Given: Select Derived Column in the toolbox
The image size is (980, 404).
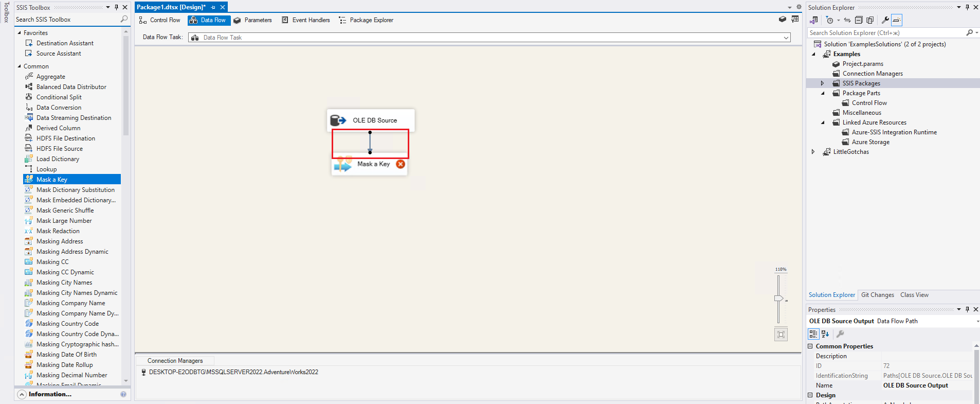Looking at the screenshot, I should (58, 128).
